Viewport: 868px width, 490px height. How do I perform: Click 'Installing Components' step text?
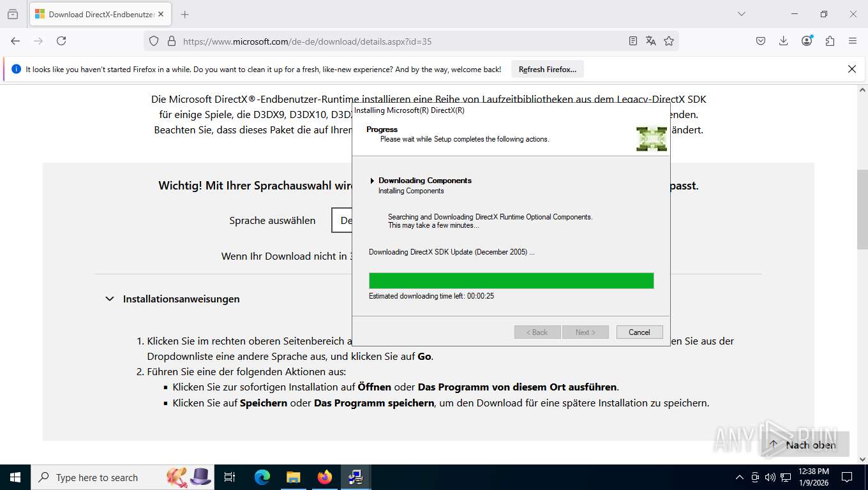(411, 191)
